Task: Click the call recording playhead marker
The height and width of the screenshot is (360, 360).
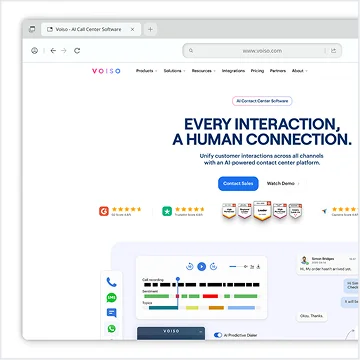Action: pos(178,279)
